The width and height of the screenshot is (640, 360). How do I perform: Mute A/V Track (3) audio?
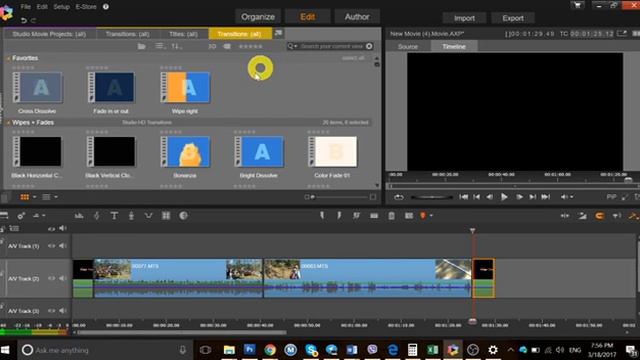coord(62,311)
